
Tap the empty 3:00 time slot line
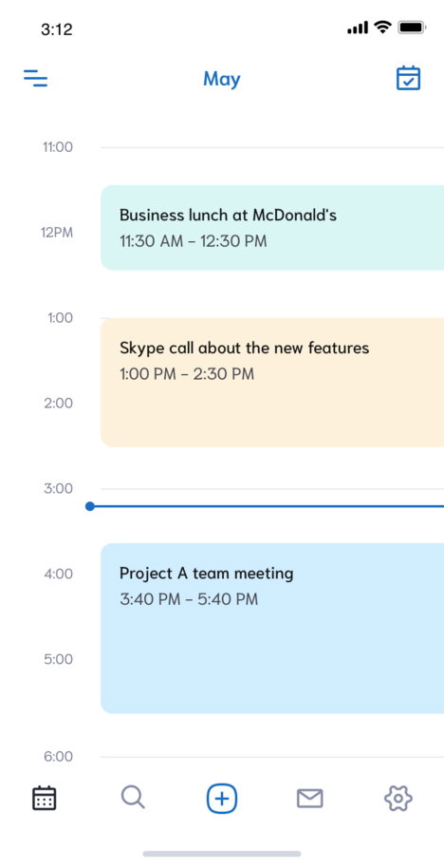click(272, 489)
